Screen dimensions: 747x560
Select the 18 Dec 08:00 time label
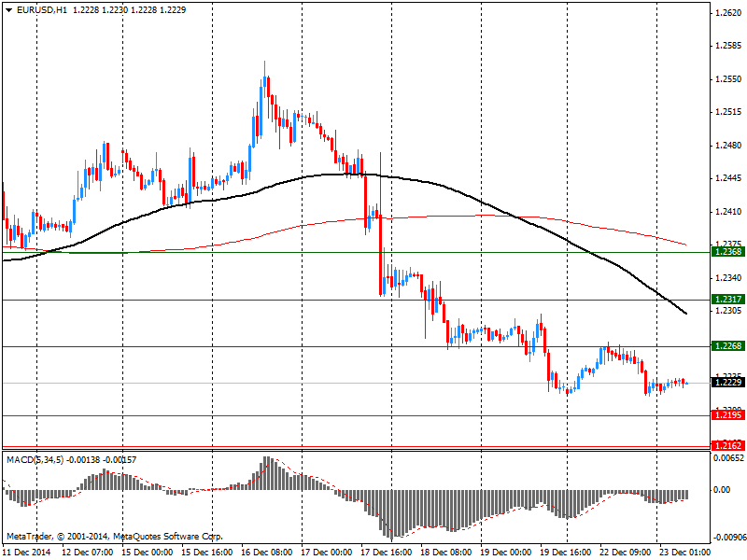click(x=446, y=553)
